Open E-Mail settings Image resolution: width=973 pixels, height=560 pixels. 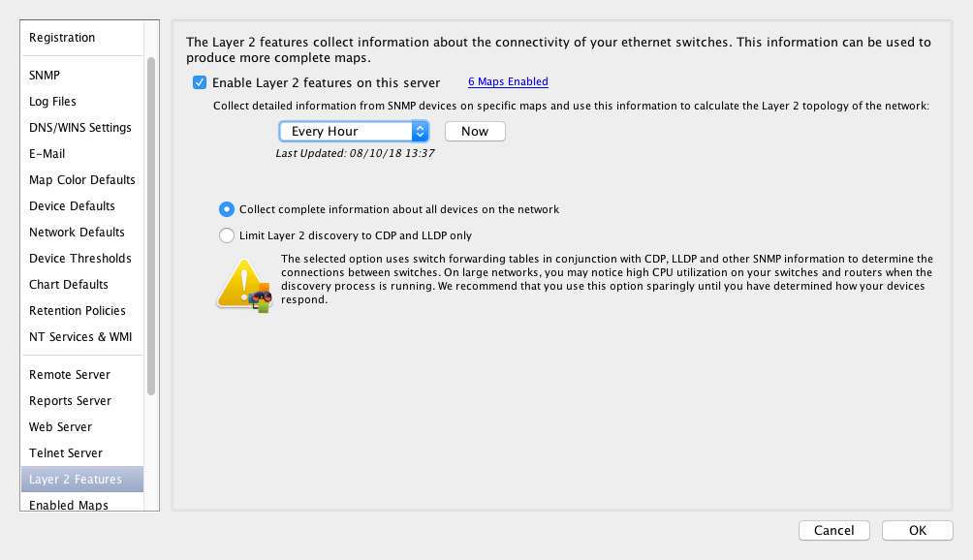(47, 154)
